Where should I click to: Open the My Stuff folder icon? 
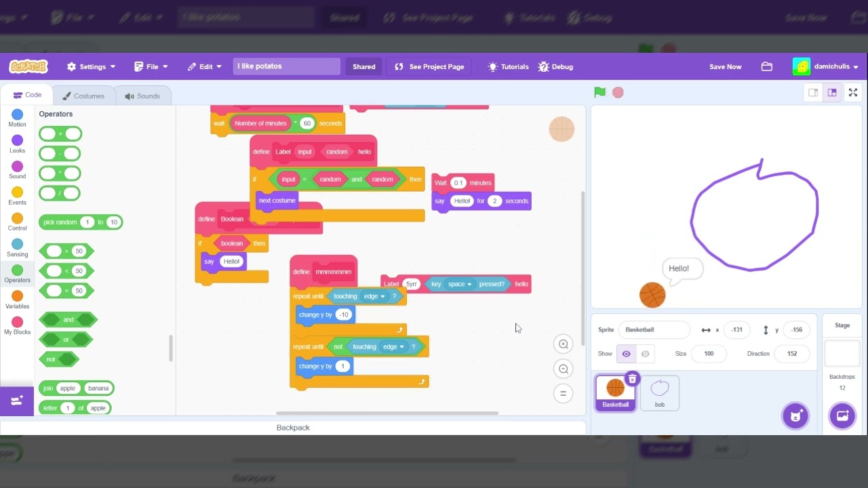(767, 66)
